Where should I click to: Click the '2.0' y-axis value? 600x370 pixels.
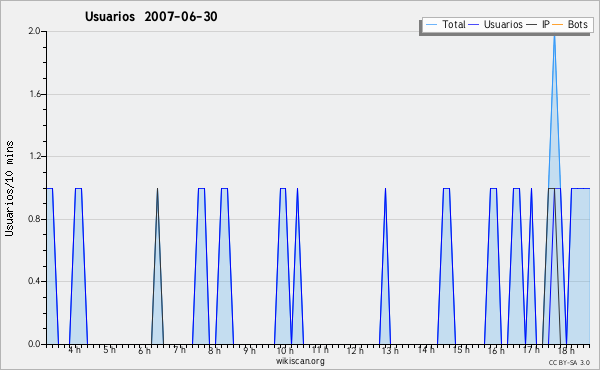tap(34, 31)
